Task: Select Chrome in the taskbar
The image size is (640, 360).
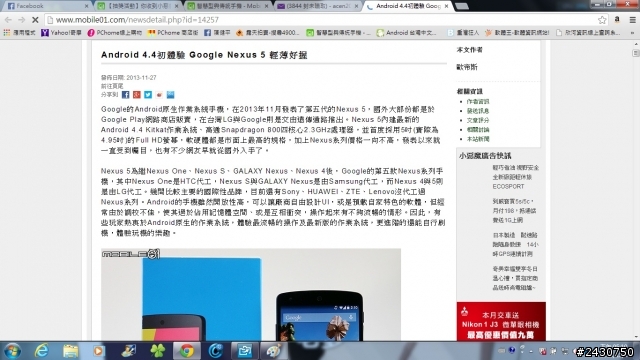Action: [187, 351]
